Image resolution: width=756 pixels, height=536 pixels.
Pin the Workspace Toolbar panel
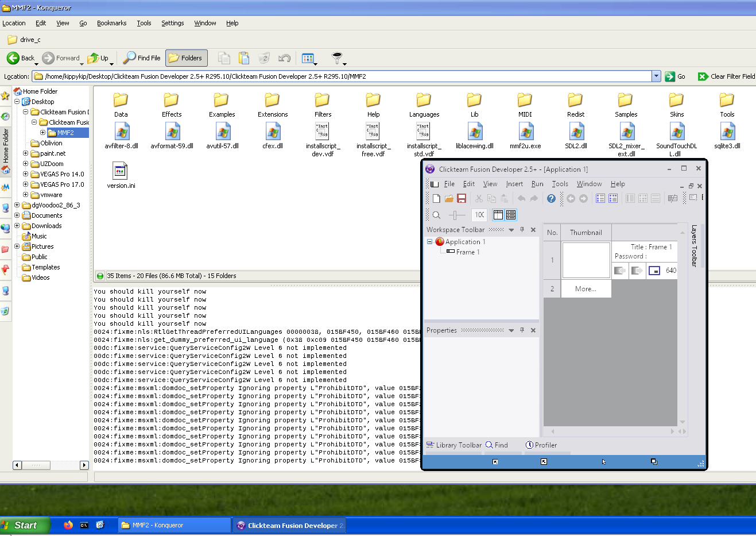coord(522,230)
